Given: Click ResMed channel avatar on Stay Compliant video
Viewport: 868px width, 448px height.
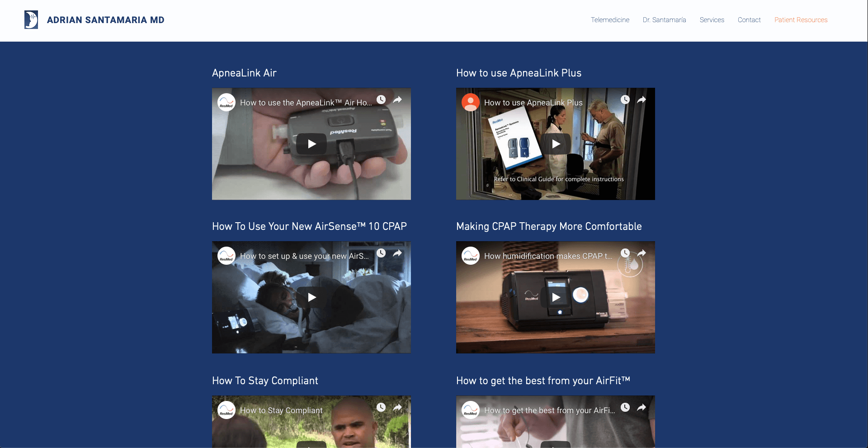Looking at the screenshot, I should click(226, 410).
